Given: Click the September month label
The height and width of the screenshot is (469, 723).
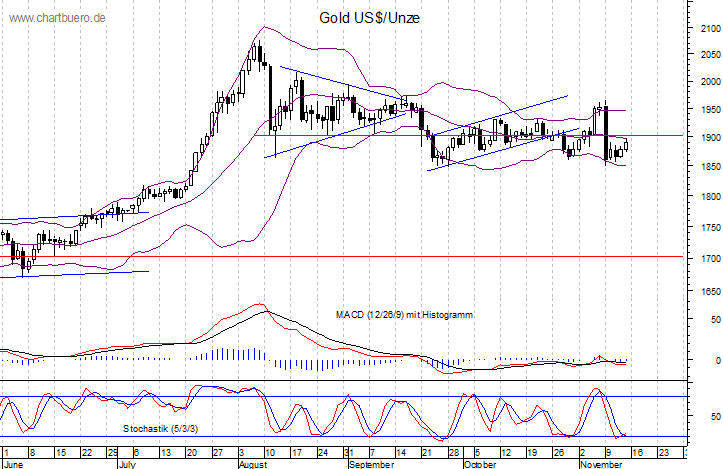Looking at the screenshot, I should [x=372, y=464].
